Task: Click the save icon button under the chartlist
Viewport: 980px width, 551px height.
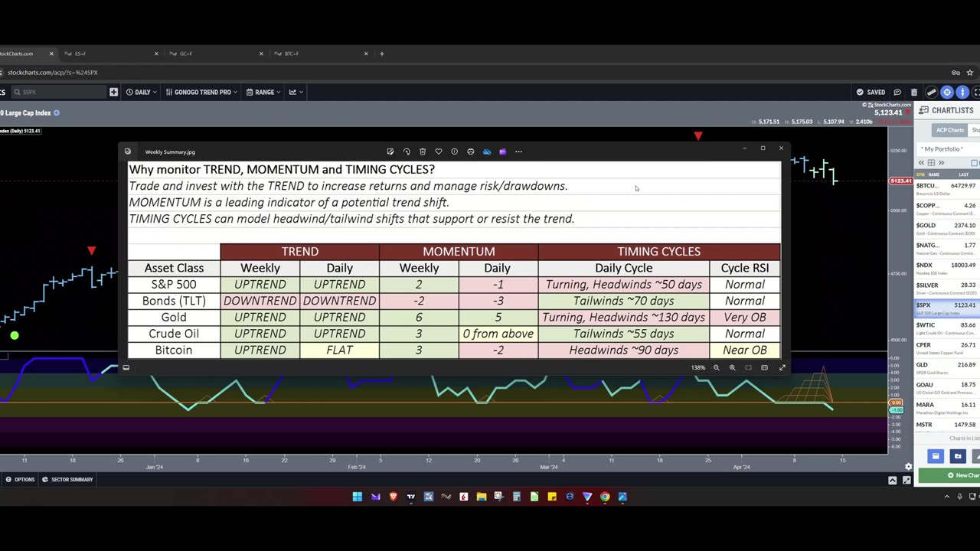Action: click(x=936, y=456)
